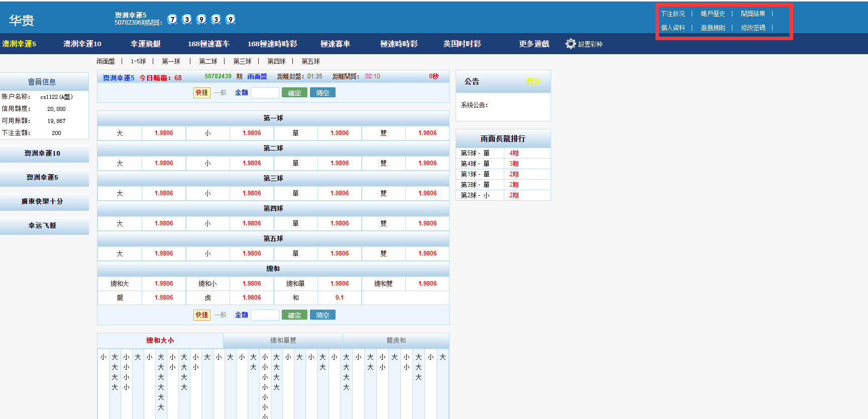This screenshot has height=419, width=868.
Task: Expand 廣東快樂十分 in the left sidebar
Action: coord(43,202)
